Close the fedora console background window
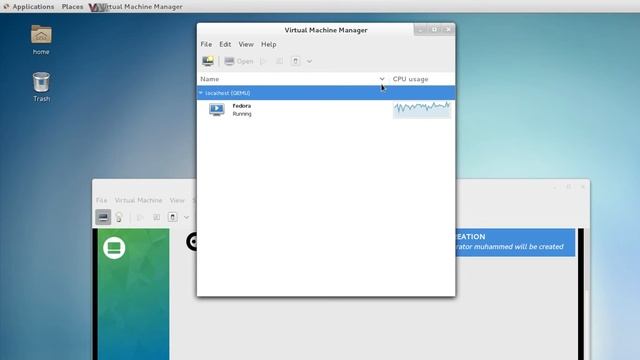 pos(582,187)
